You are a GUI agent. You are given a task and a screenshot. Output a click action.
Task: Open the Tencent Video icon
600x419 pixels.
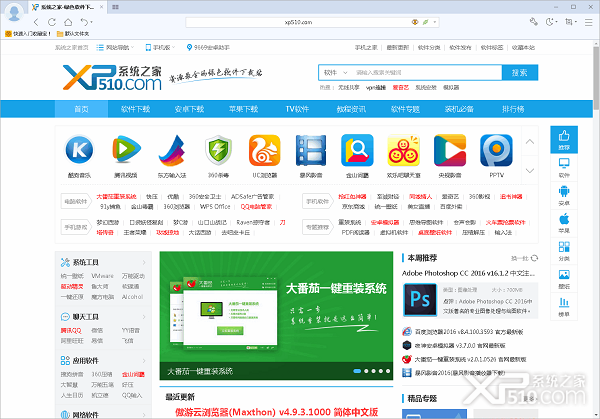coord(126,150)
